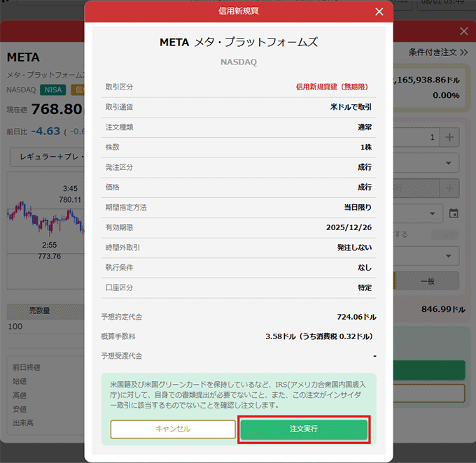Click the 1株 share count value
The width and height of the screenshot is (476, 463).
(366, 147)
